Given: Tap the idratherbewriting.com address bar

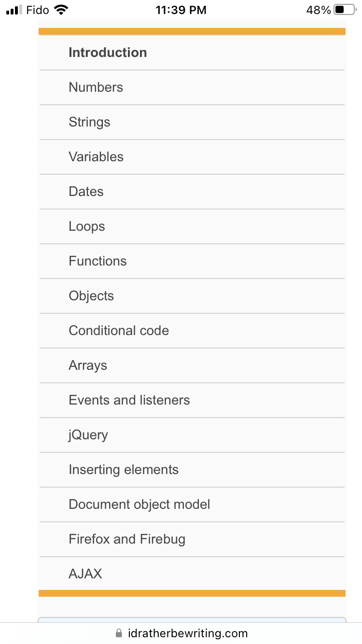Looking at the screenshot, I should [187, 633].
